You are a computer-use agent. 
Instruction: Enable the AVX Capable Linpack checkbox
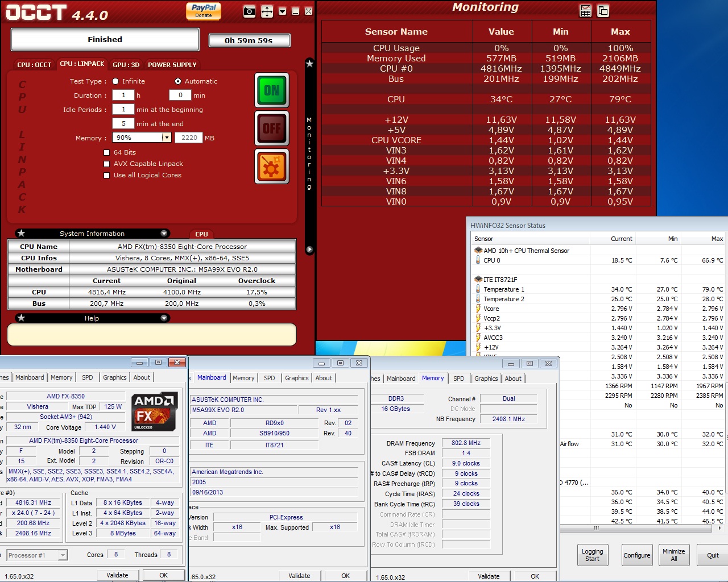pos(106,164)
